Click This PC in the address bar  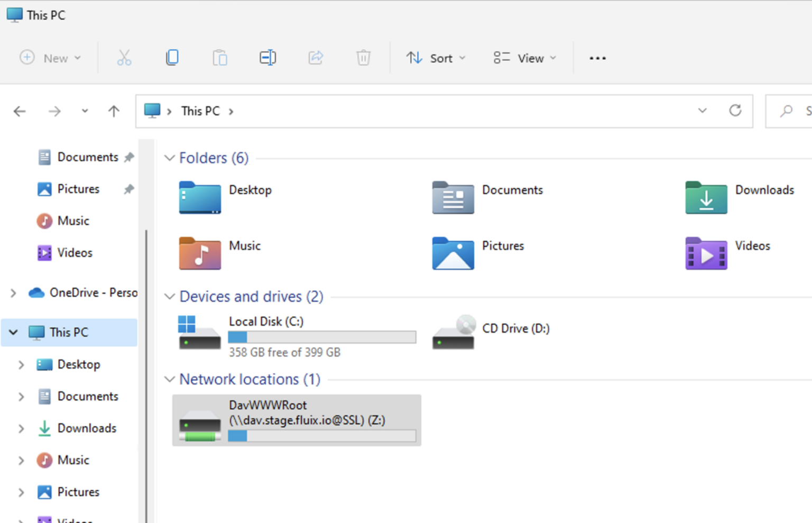(x=200, y=111)
